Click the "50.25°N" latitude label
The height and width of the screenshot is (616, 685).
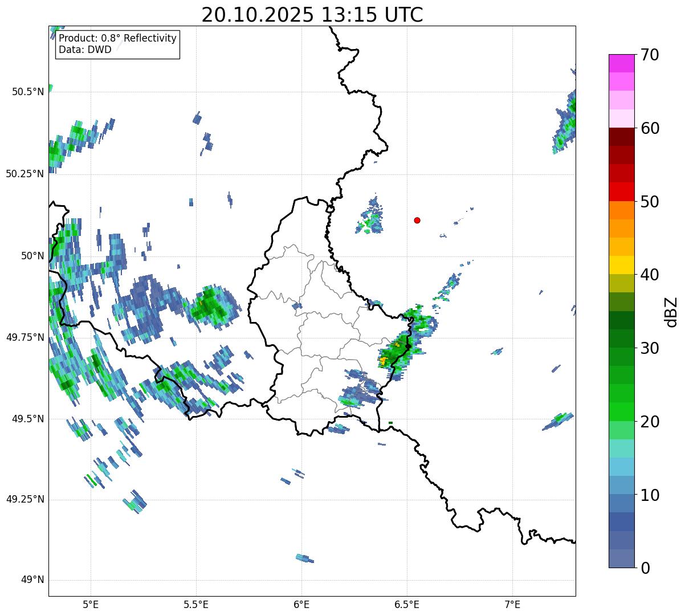tap(25, 174)
